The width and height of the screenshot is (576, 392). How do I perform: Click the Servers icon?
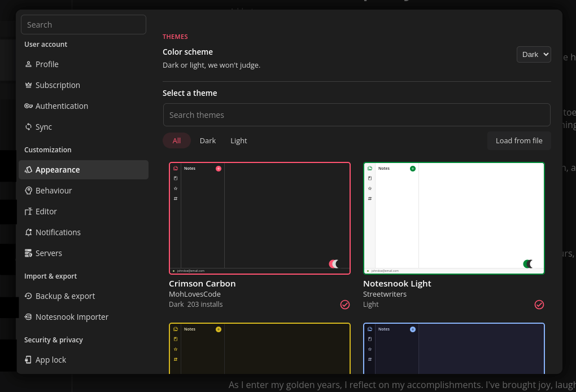pos(28,253)
